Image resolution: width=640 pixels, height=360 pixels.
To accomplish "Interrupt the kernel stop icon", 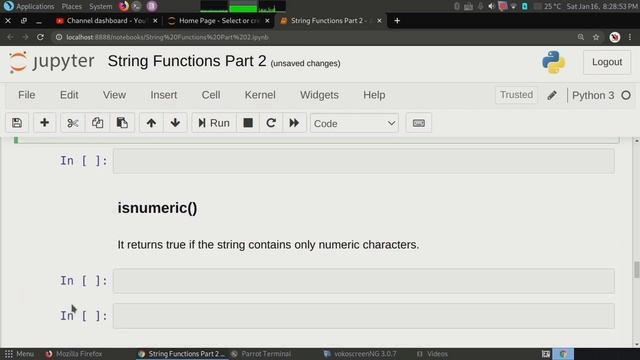I will tap(248, 123).
